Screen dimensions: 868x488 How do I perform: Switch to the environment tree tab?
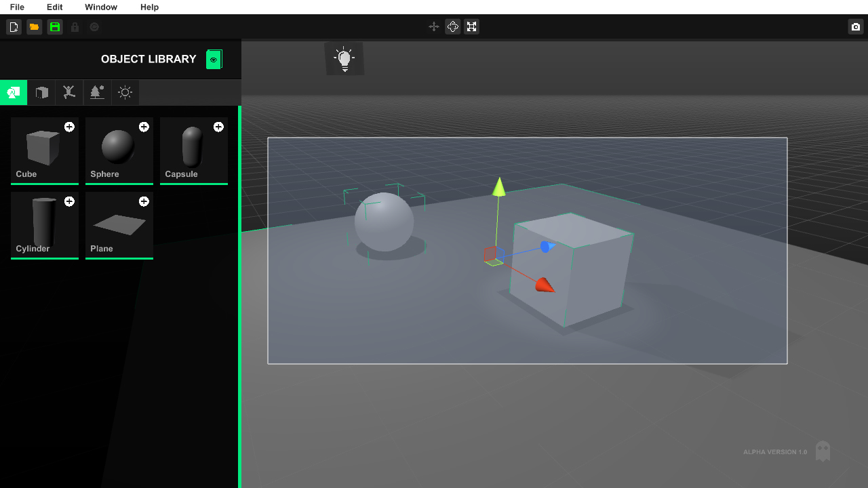click(x=97, y=92)
